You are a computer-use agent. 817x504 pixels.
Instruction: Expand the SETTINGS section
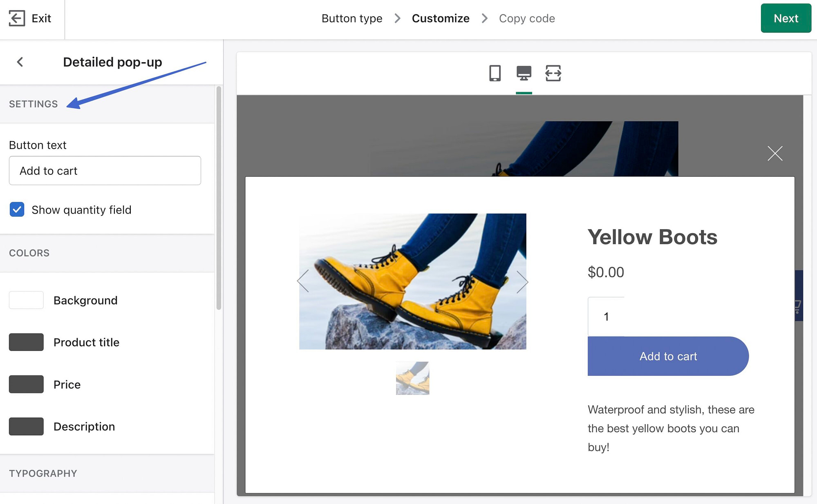(x=33, y=104)
